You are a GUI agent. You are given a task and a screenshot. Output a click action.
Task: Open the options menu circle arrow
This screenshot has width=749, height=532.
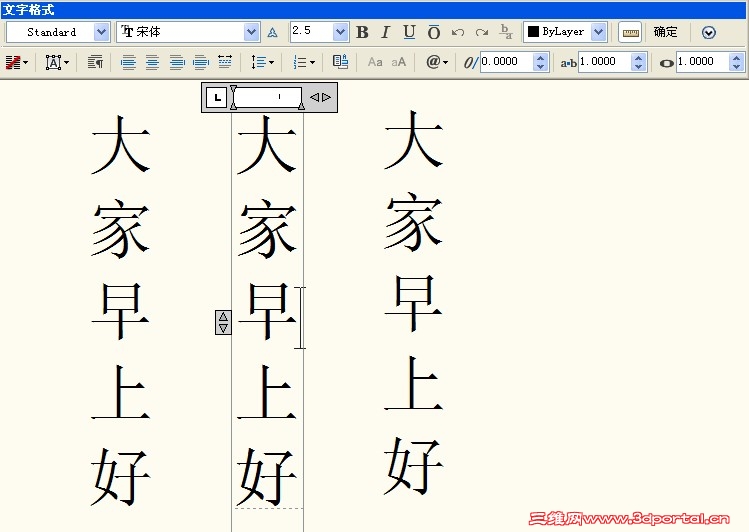click(709, 32)
